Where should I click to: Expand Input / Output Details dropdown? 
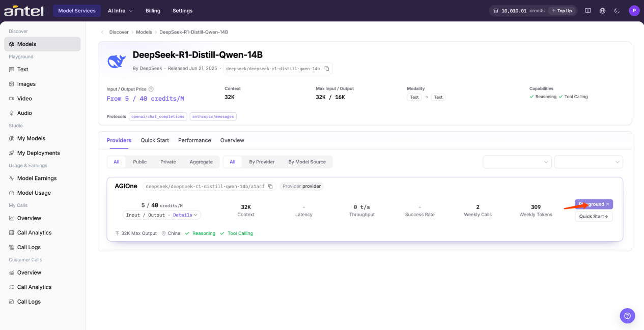click(162, 215)
